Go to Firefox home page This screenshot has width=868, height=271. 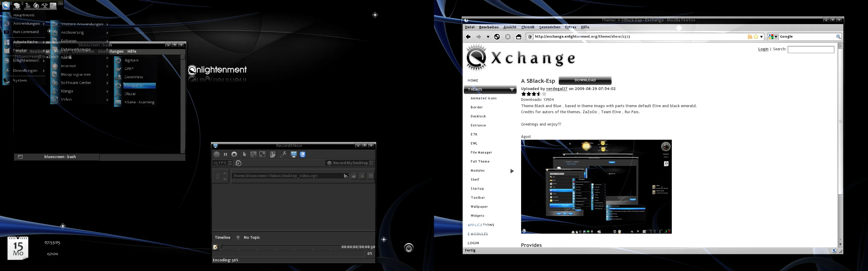(x=519, y=37)
